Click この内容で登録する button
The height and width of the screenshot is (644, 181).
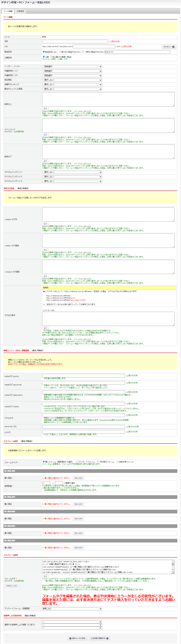[x=99, y=638]
